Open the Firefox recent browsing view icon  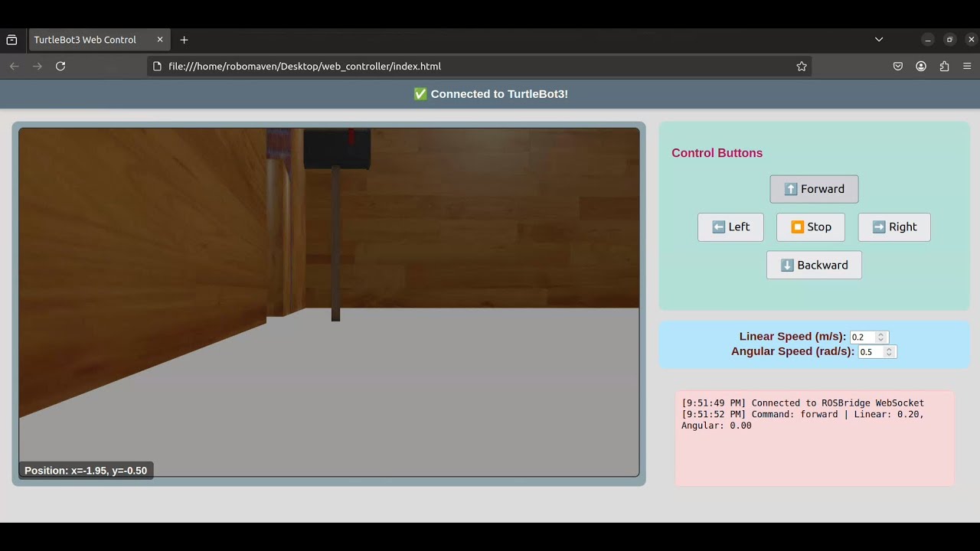[11, 40]
